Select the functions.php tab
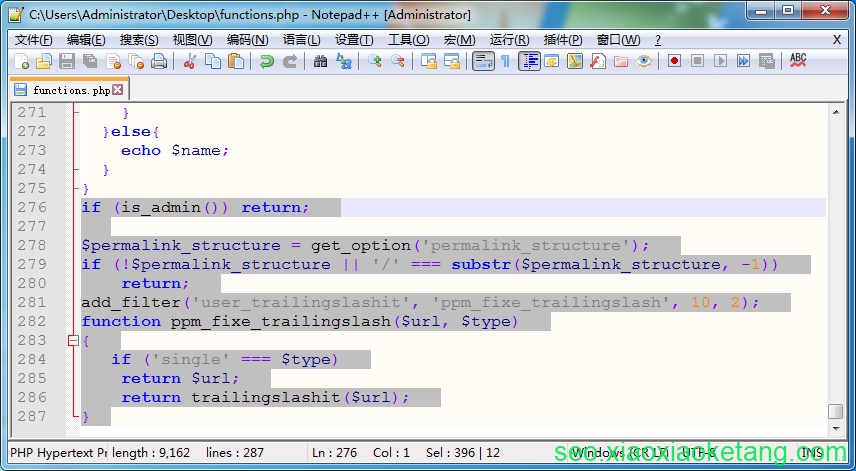856x471 pixels. pos(69,90)
